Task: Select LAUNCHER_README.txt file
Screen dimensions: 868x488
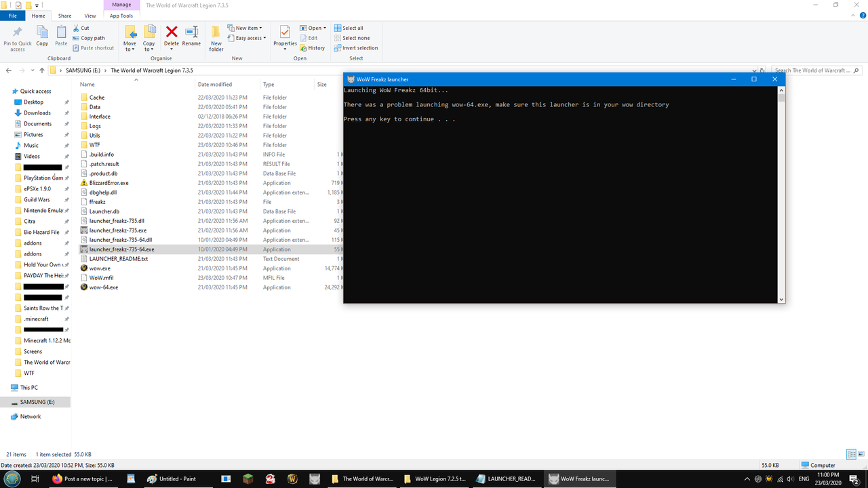Action: tap(118, 259)
